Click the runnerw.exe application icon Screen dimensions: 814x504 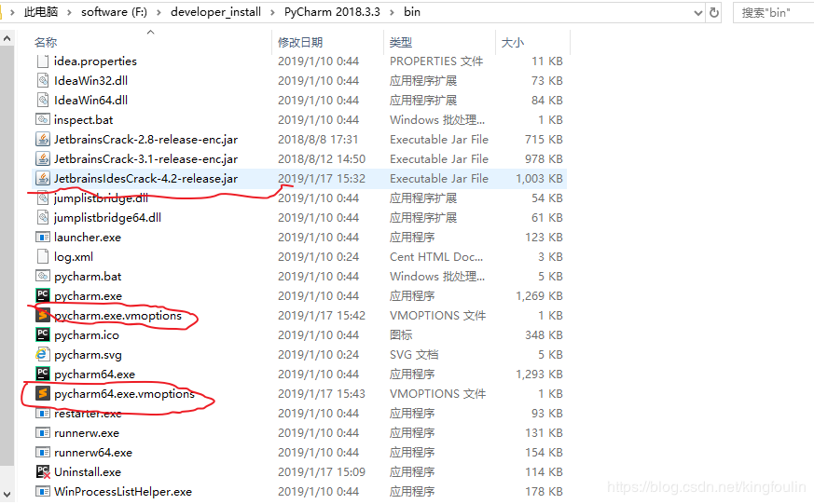click(43, 433)
